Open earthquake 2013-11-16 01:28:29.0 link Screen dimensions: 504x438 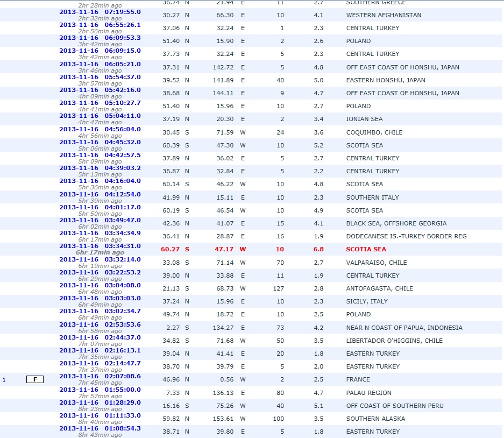coord(100,402)
